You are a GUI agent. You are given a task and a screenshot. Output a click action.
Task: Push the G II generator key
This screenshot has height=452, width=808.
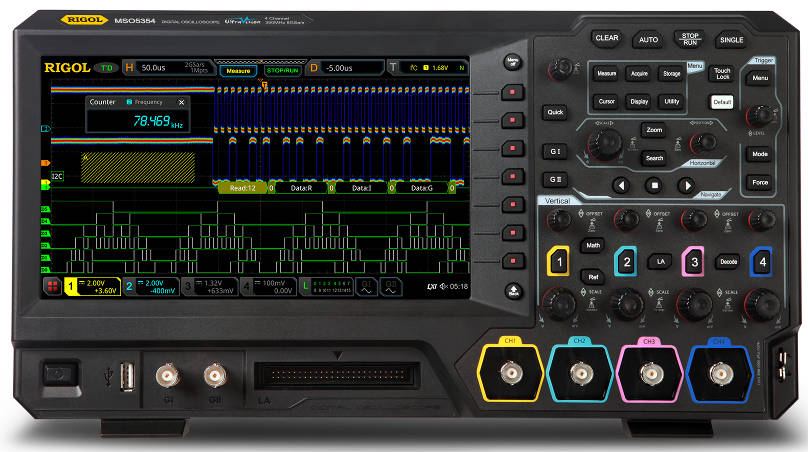[555, 179]
